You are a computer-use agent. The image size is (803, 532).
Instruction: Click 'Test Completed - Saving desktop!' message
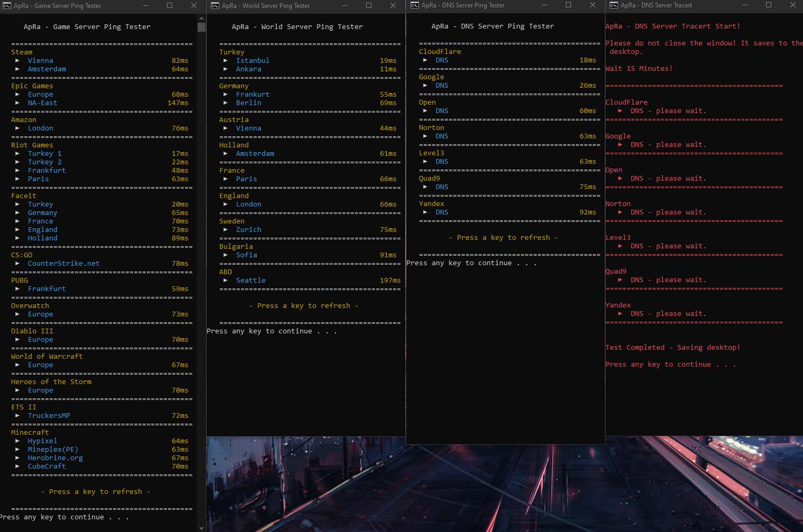point(673,348)
